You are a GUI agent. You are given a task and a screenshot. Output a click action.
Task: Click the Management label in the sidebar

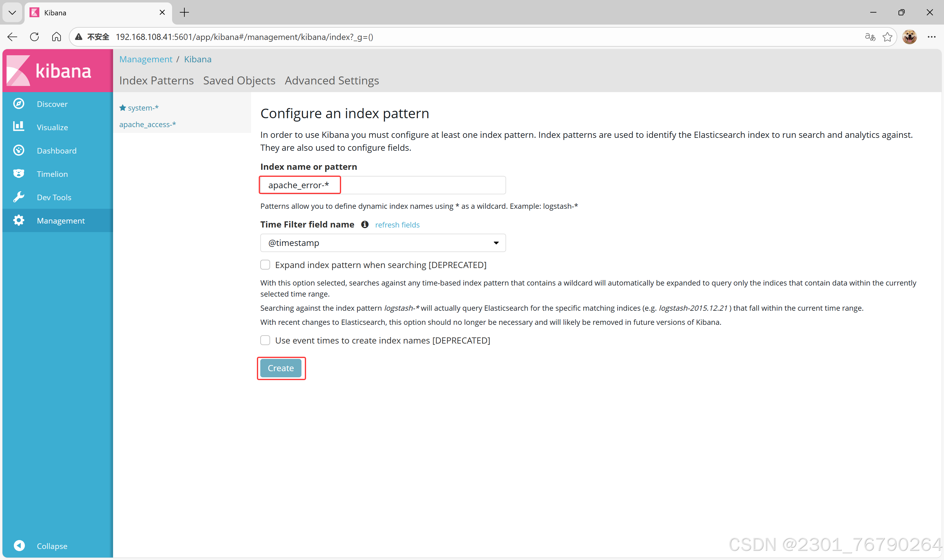click(x=61, y=221)
